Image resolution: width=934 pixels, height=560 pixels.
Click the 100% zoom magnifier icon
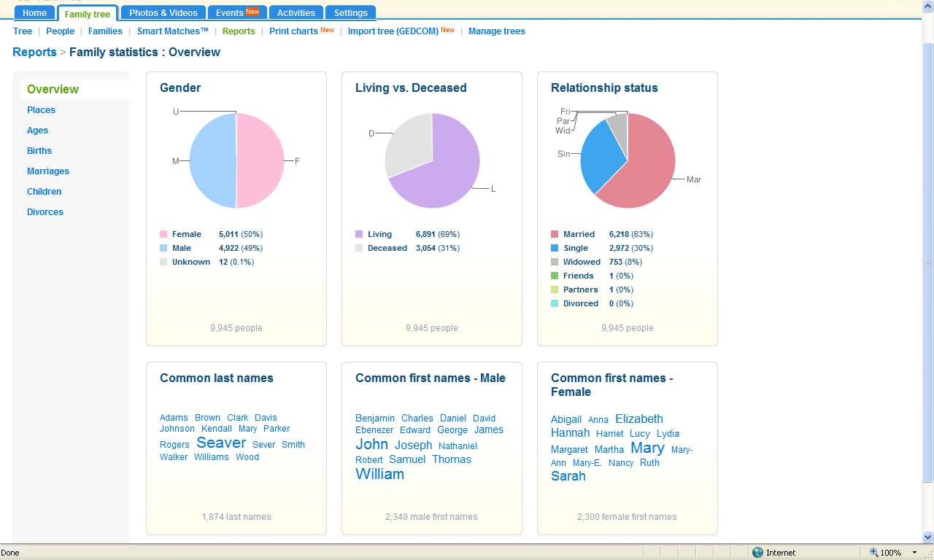click(x=873, y=553)
